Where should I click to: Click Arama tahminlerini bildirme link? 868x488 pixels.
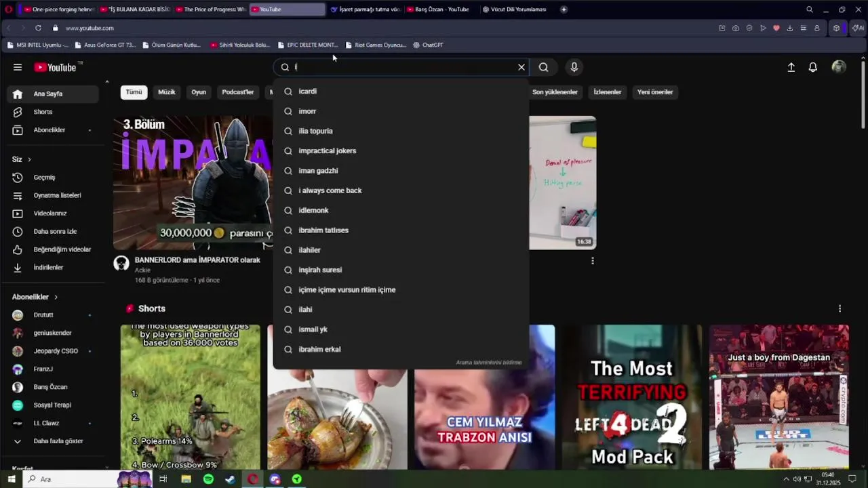point(488,363)
